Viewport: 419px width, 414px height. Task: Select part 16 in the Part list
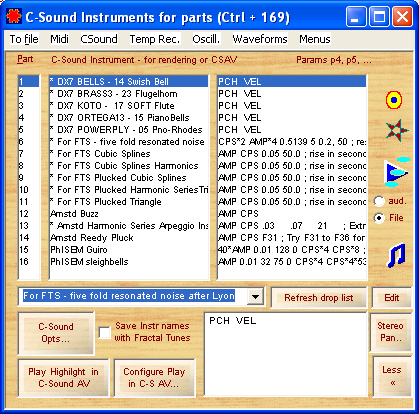pos(29,262)
